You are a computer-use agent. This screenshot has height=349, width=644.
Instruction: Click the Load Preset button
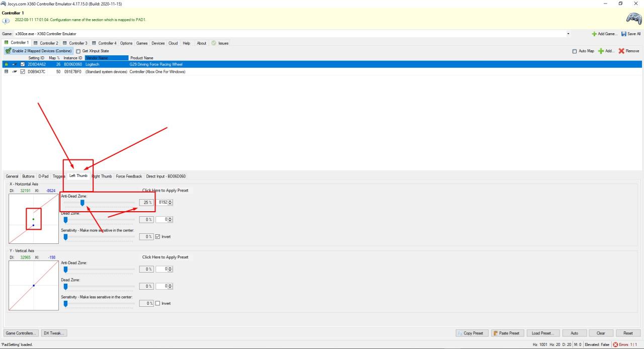[x=542, y=333]
